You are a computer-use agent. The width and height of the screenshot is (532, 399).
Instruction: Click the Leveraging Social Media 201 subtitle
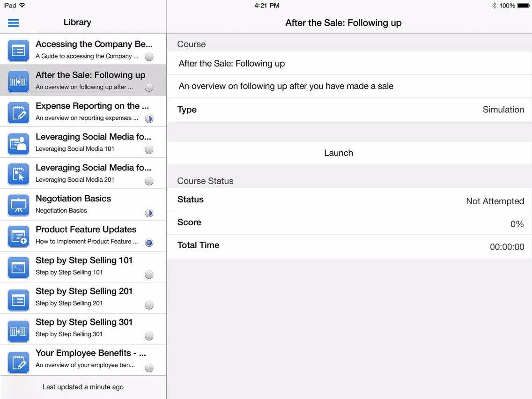coord(74,179)
